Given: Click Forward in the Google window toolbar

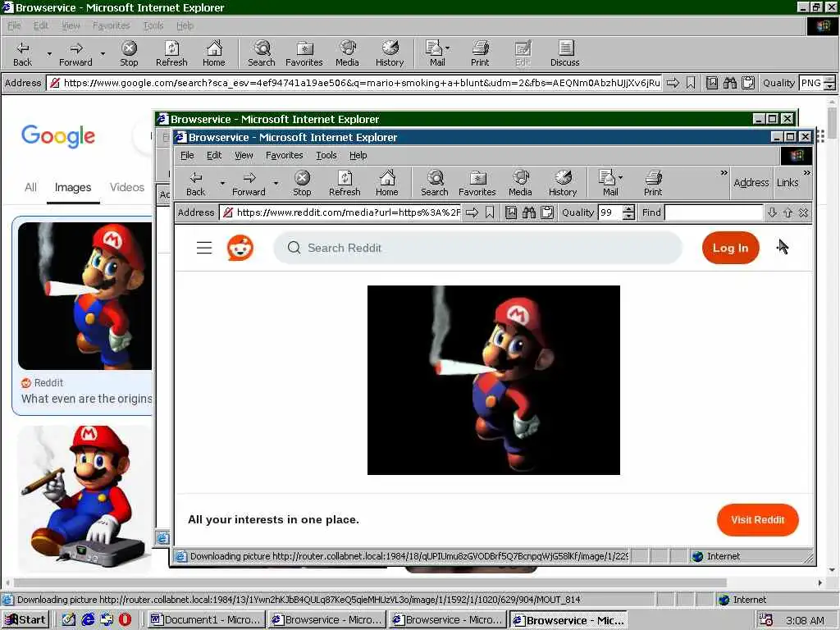Looking at the screenshot, I should (x=75, y=54).
